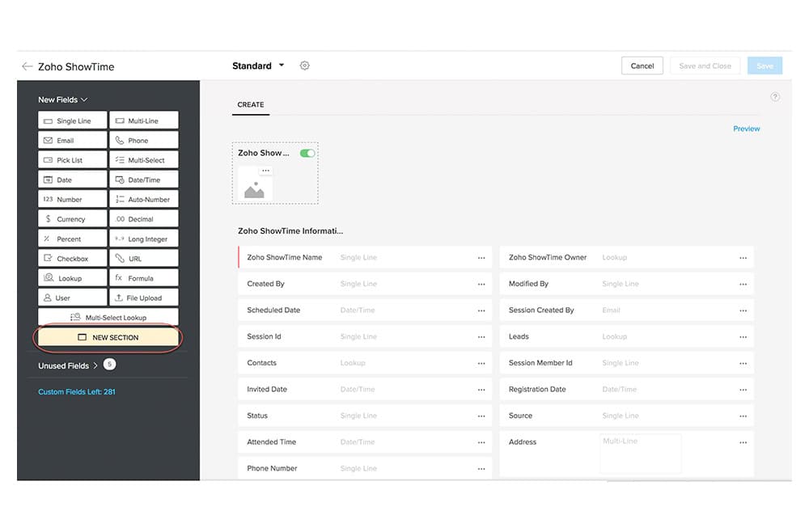Pick the Checkbox field type
This screenshot has height=532, width=809.
[72, 259]
